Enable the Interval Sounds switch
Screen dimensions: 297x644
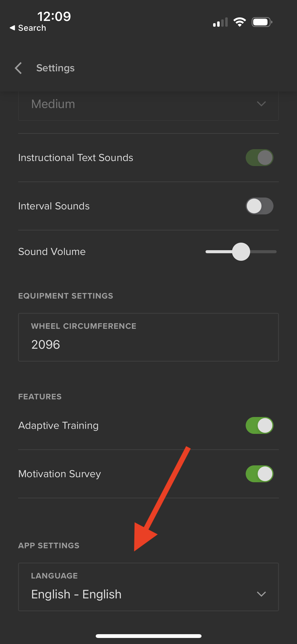[x=259, y=206]
